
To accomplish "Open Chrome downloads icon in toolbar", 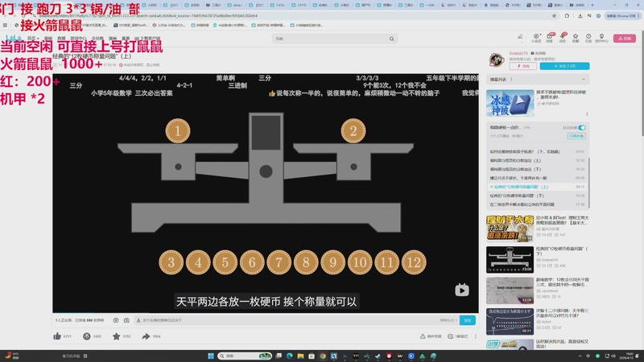I will tap(580, 15).
